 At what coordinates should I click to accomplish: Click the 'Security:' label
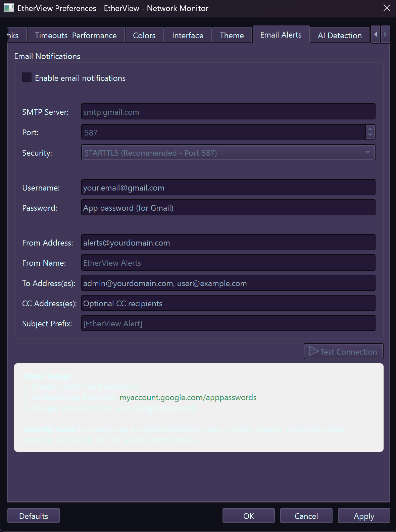coord(37,153)
